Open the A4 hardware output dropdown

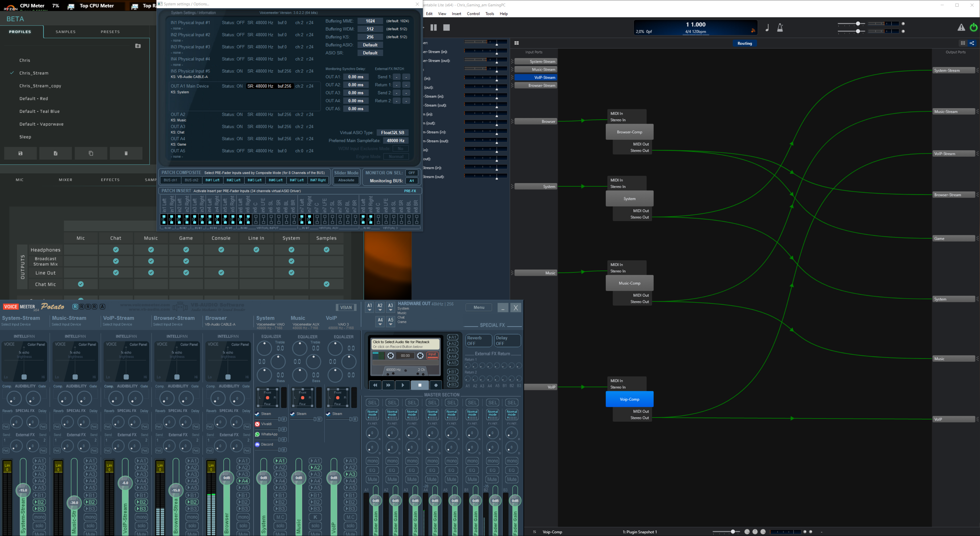pos(380,322)
